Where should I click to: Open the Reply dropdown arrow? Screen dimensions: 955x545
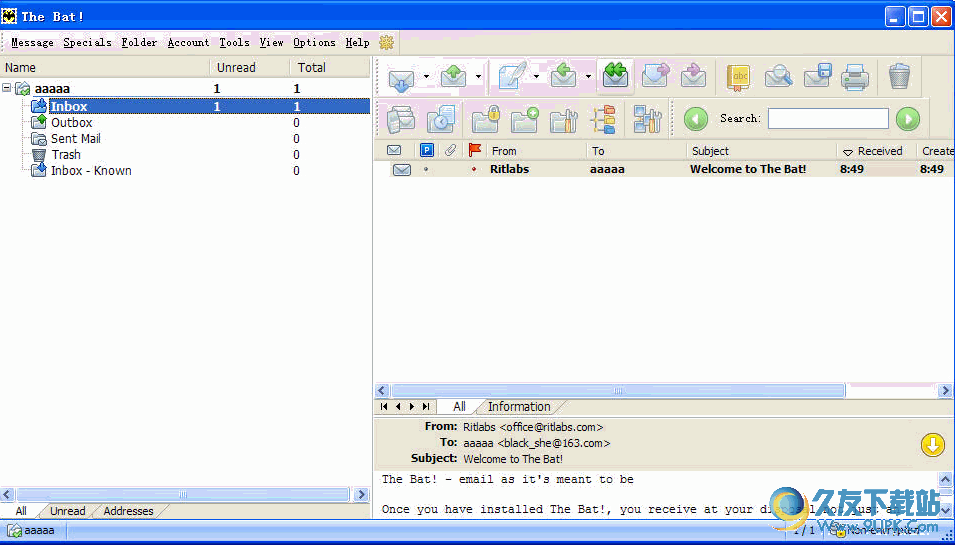588,77
